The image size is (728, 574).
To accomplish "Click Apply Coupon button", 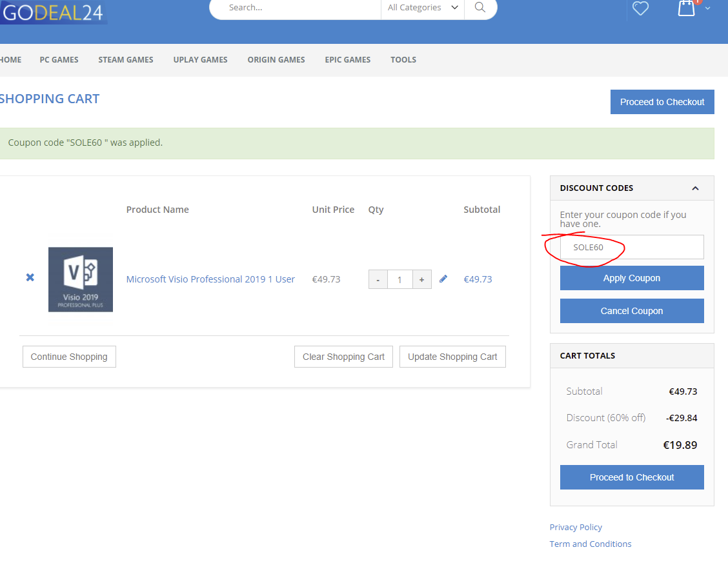I will point(632,278).
